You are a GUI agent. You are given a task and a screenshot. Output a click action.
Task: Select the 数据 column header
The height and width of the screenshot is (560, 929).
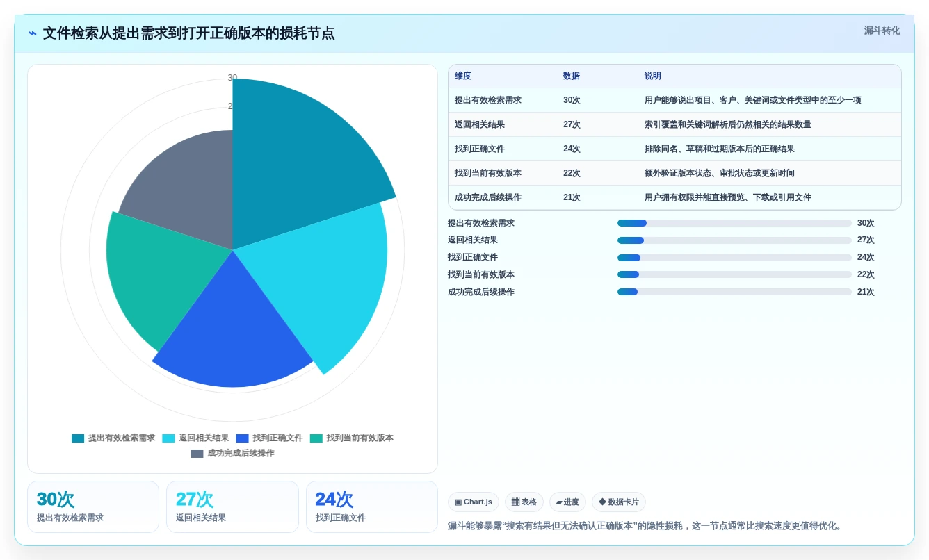[x=572, y=76]
